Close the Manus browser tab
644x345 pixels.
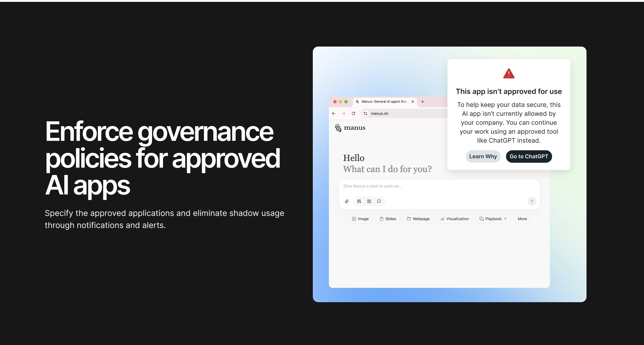413,101
